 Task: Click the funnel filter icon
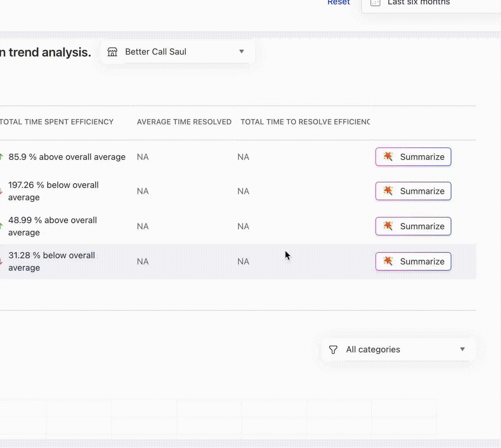tap(333, 350)
